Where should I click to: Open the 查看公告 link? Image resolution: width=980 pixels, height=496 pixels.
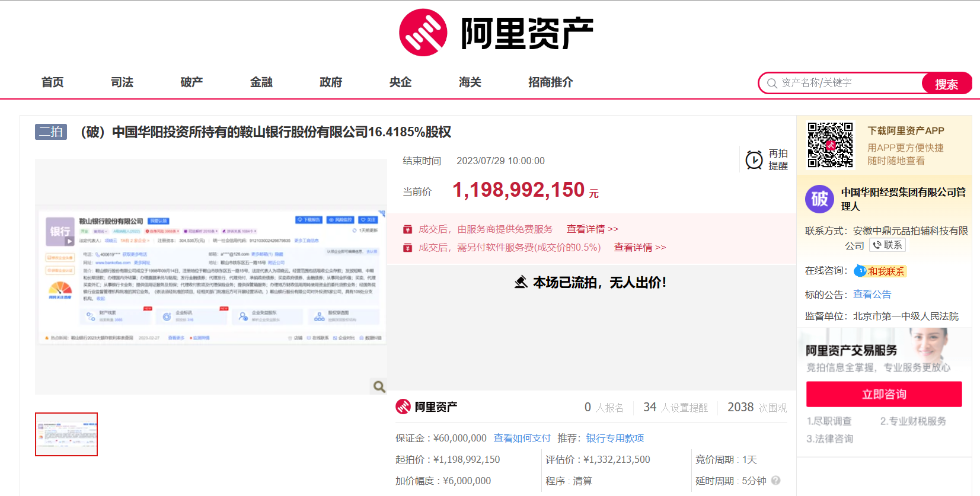[x=872, y=295]
